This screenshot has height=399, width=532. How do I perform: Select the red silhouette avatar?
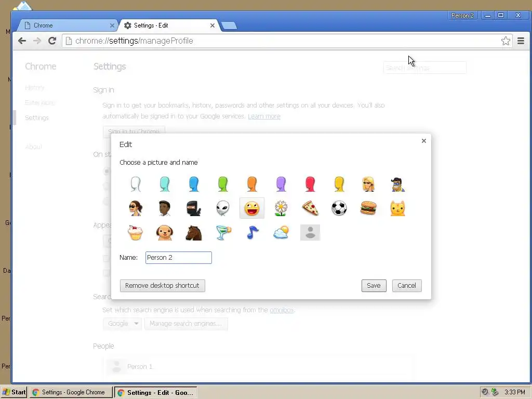(310, 184)
